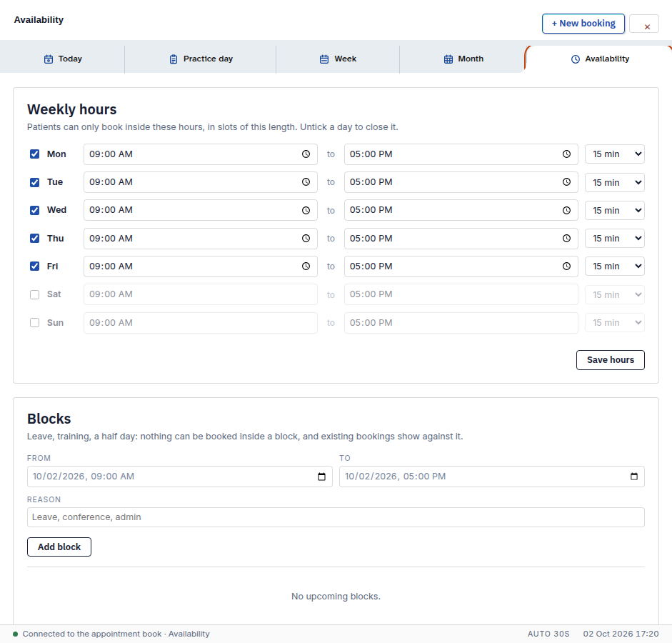Open Tue slot length dropdown
This screenshot has width=672, height=643.
[x=615, y=182]
